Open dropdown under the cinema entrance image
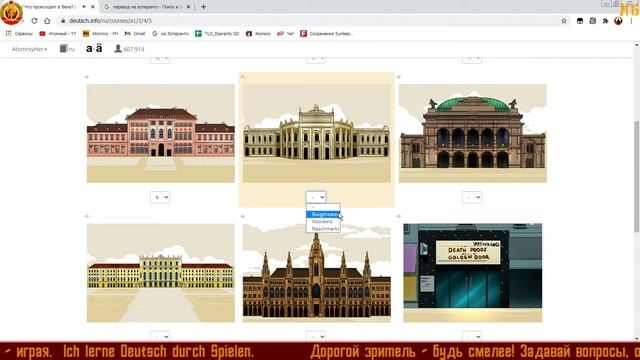 tap(472, 336)
